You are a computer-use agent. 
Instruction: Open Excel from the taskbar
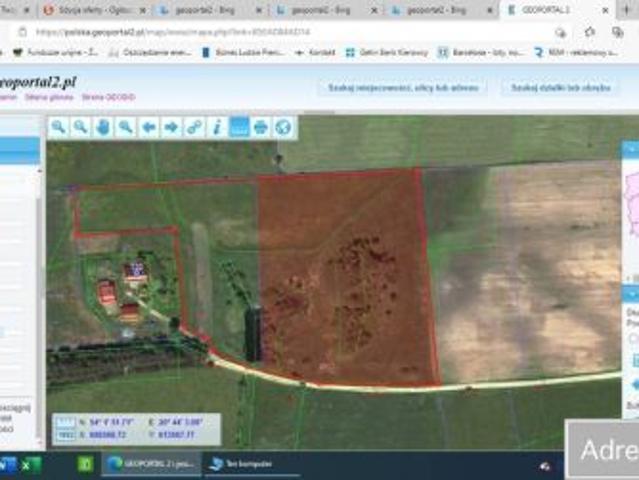[x=31, y=465]
